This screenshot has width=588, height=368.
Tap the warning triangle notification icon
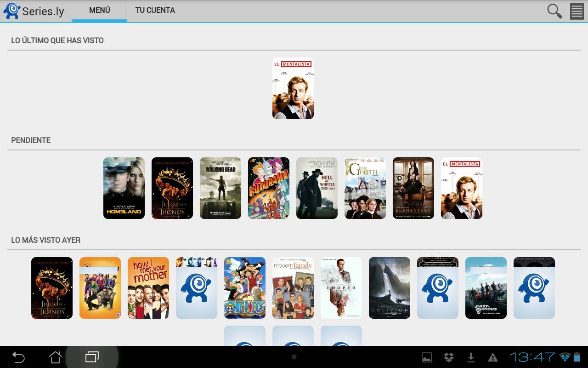[x=493, y=357]
